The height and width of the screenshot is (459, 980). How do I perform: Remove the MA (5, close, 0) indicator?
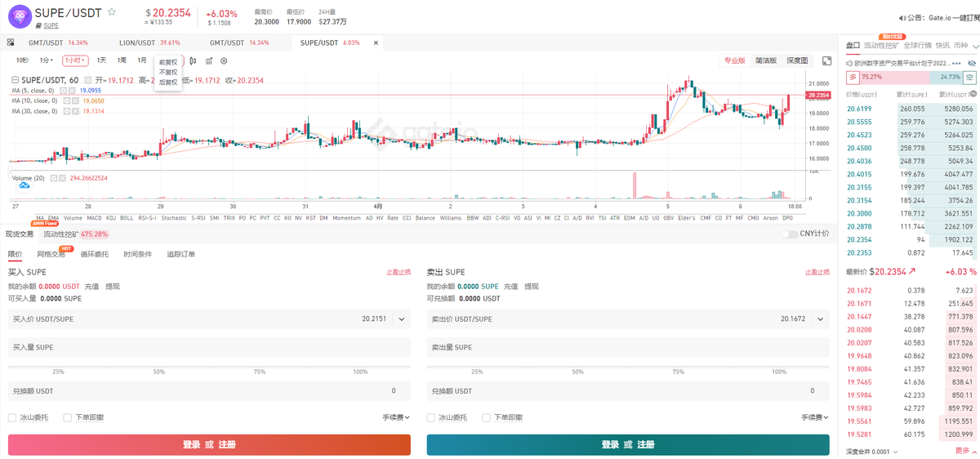pos(72,91)
